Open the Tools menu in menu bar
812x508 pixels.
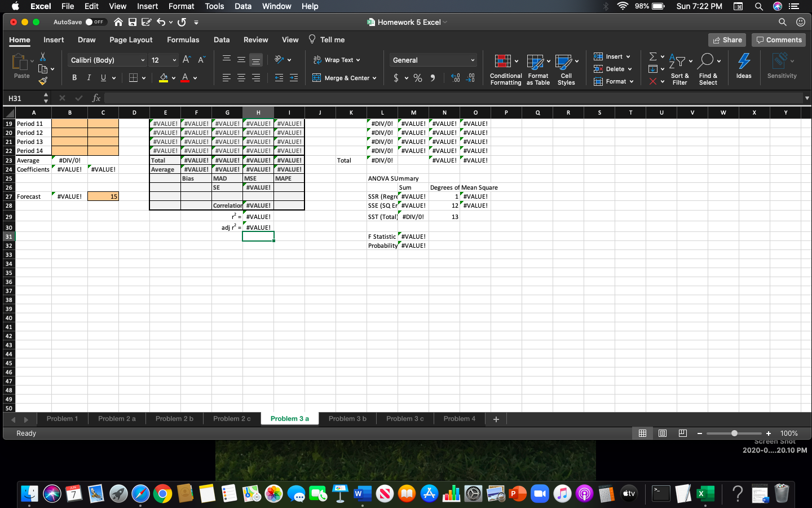214,6
